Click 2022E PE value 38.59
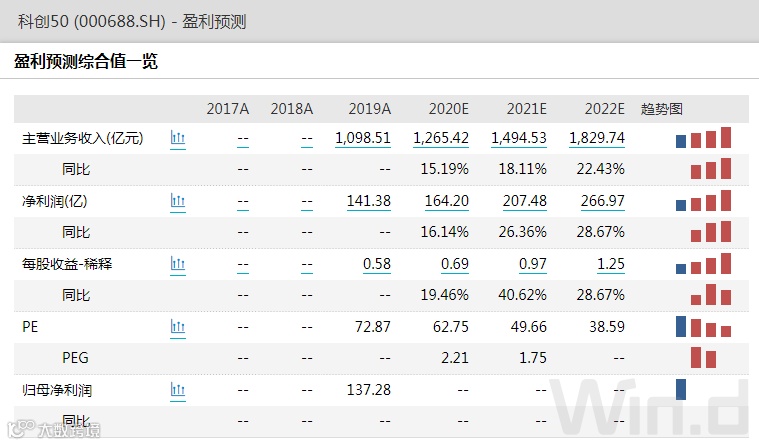 pyautogui.click(x=607, y=327)
